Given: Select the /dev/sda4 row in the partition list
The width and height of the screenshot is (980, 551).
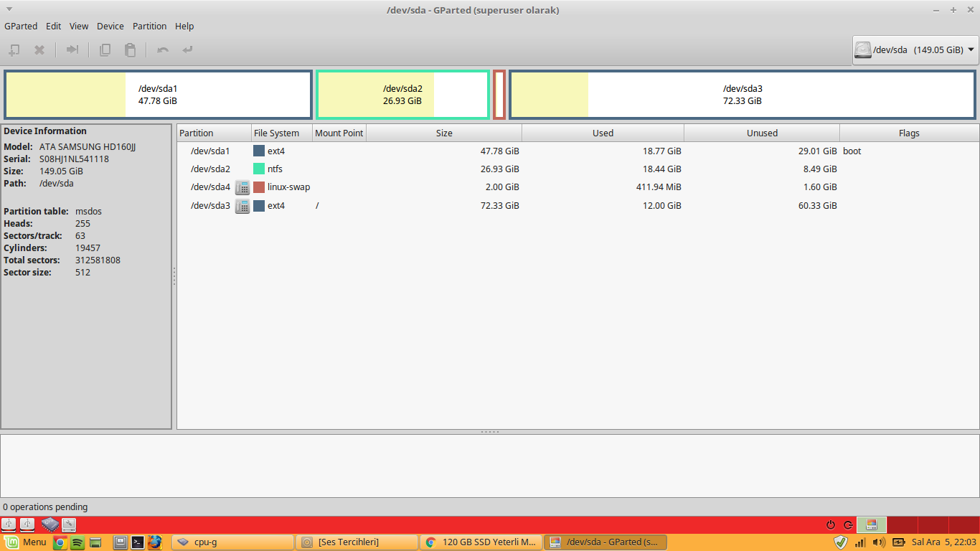Looking at the screenshot, I should pyautogui.click(x=578, y=187).
